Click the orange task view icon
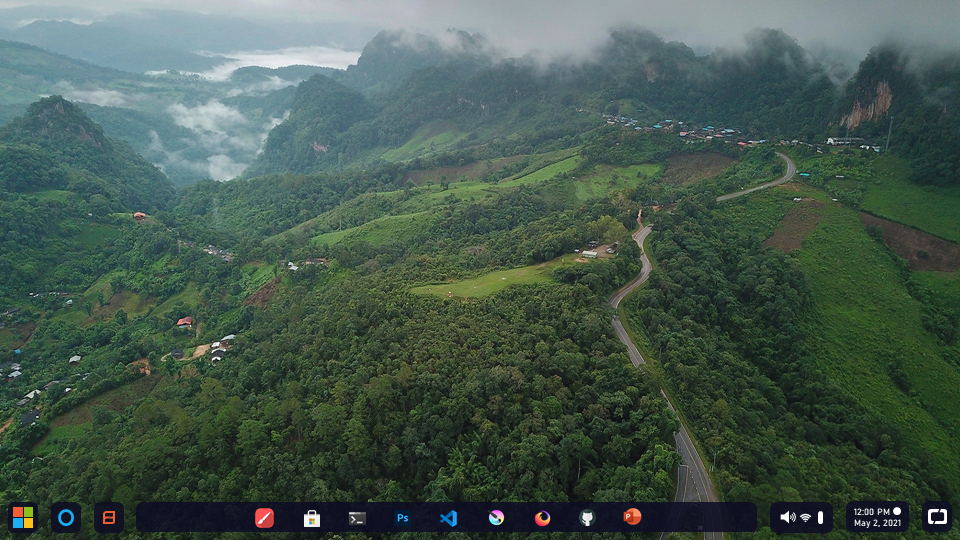Image resolution: width=960 pixels, height=540 pixels. pos(109,517)
